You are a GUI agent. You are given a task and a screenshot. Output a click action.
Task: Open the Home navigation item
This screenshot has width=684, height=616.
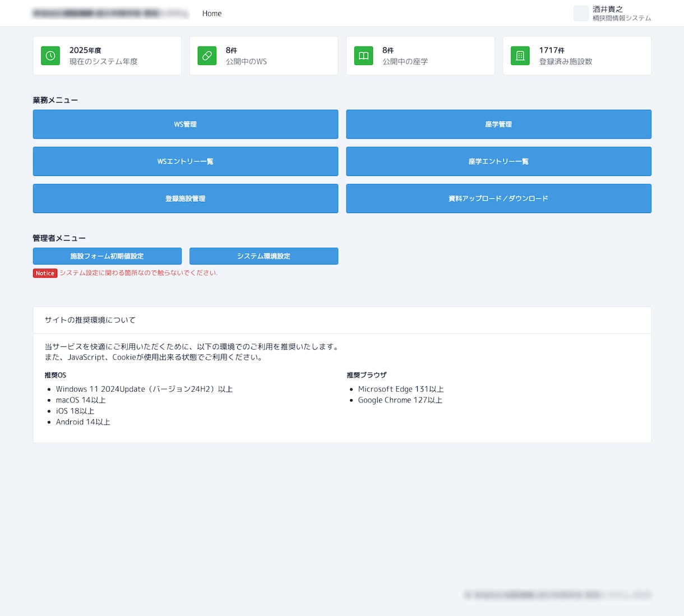(x=212, y=13)
